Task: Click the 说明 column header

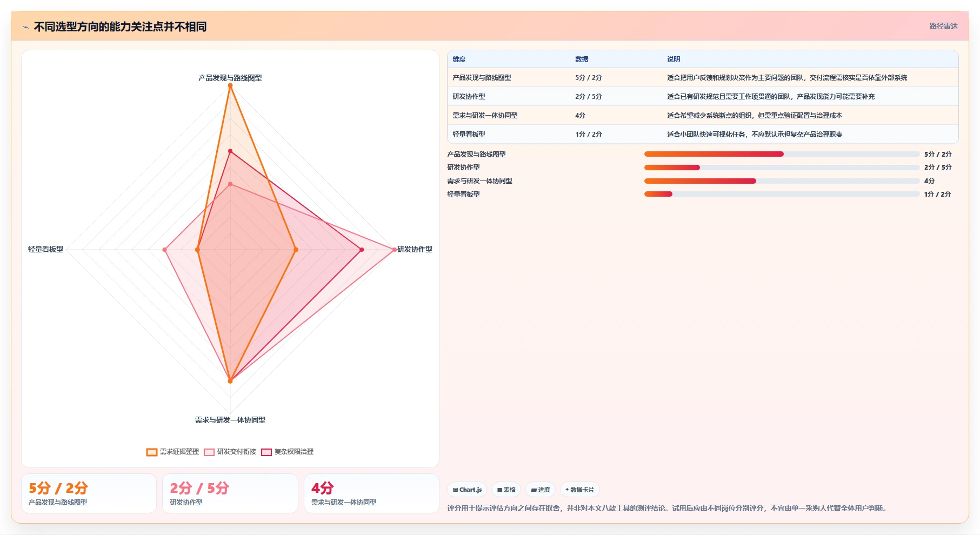Action: click(674, 59)
